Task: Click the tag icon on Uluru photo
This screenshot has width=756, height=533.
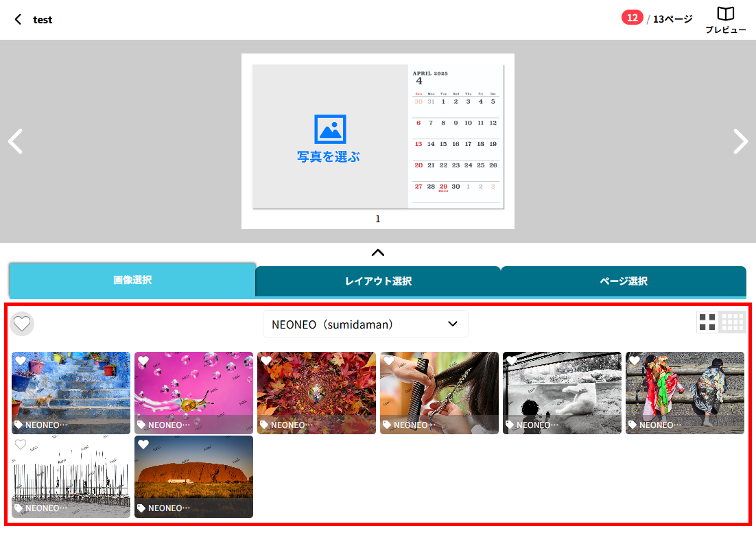Action: [x=141, y=508]
